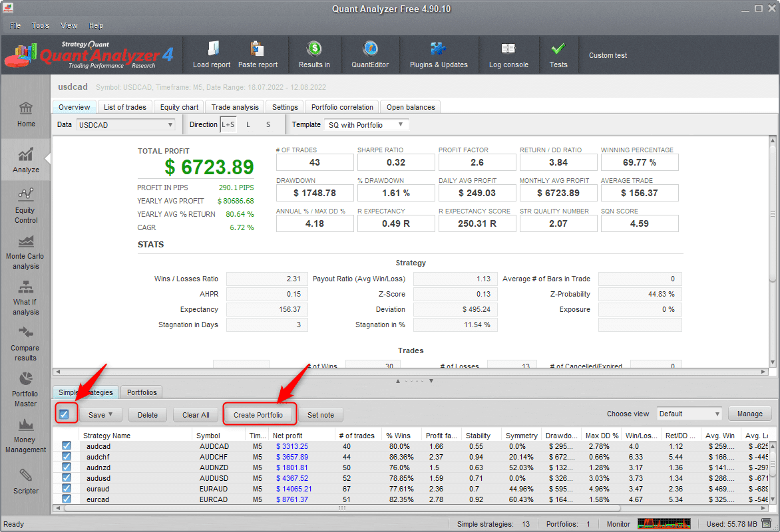Open the Template SQ with Portfolio dropdown
The image size is (780, 532).
(367, 125)
